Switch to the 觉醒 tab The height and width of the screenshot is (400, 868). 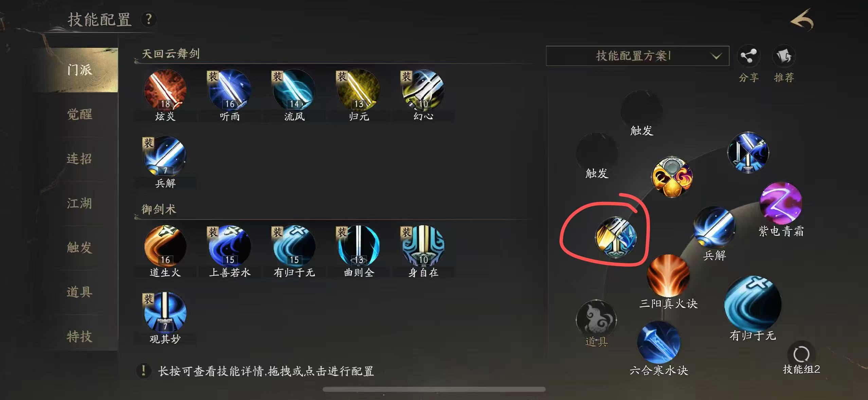(x=79, y=114)
